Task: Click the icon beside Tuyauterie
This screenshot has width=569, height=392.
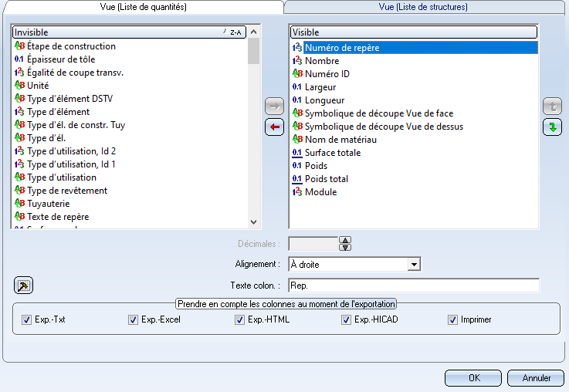Action: click(x=19, y=204)
